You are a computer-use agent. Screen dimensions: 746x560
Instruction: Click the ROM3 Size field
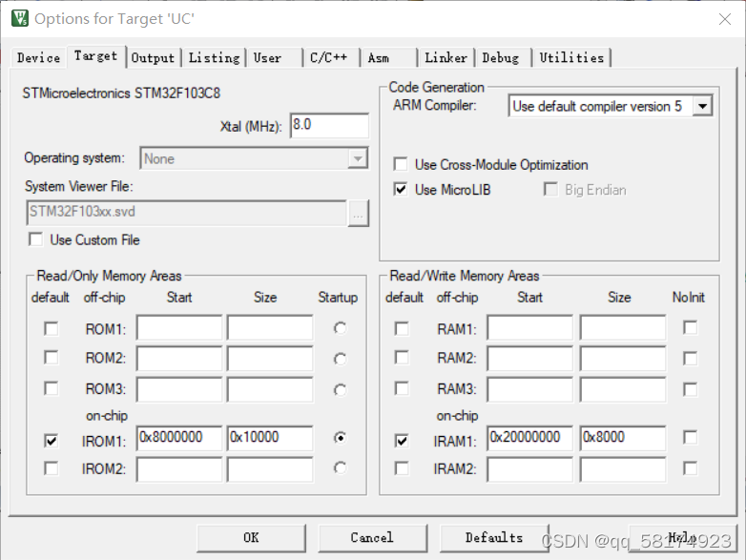(x=270, y=389)
